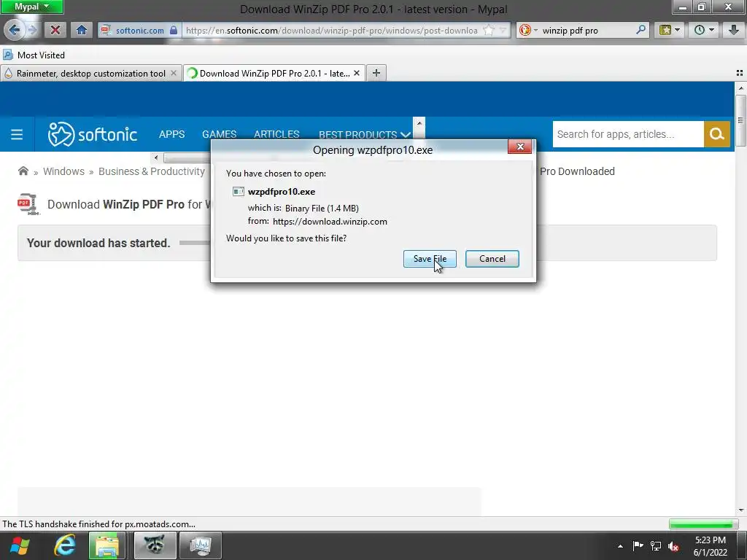Launch Internet Explorer from the taskbar
Image resolution: width=747 pixels, height=560 pixels.
(x=65, y=545)
